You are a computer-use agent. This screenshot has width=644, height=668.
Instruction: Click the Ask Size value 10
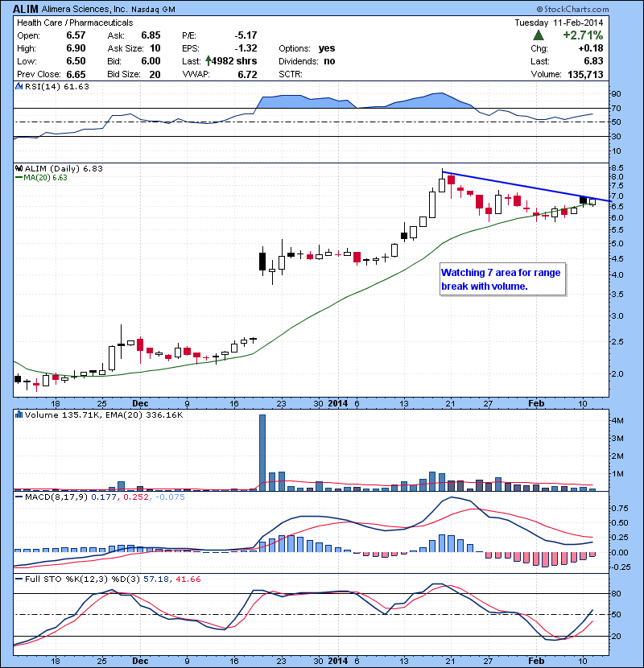(x=155, y=48)
